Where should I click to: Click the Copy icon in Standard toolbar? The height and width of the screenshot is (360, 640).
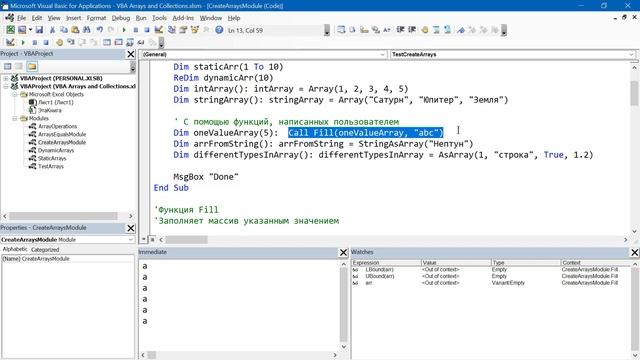coord(64,30)
